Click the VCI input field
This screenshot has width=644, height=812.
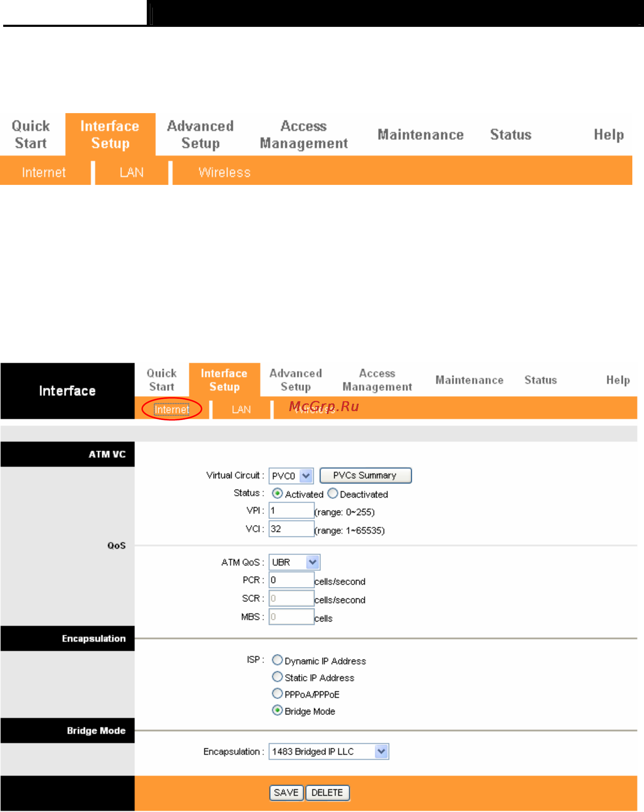[291, 528]
